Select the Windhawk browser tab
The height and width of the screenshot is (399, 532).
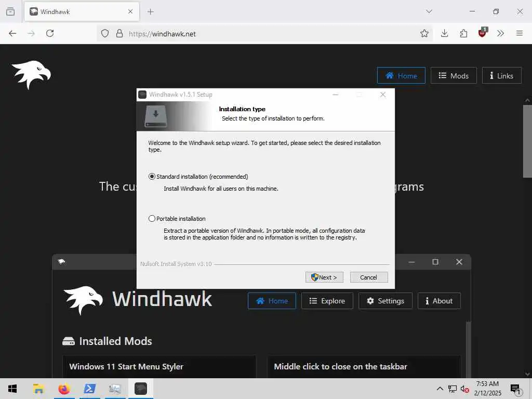tap(82, 11)
